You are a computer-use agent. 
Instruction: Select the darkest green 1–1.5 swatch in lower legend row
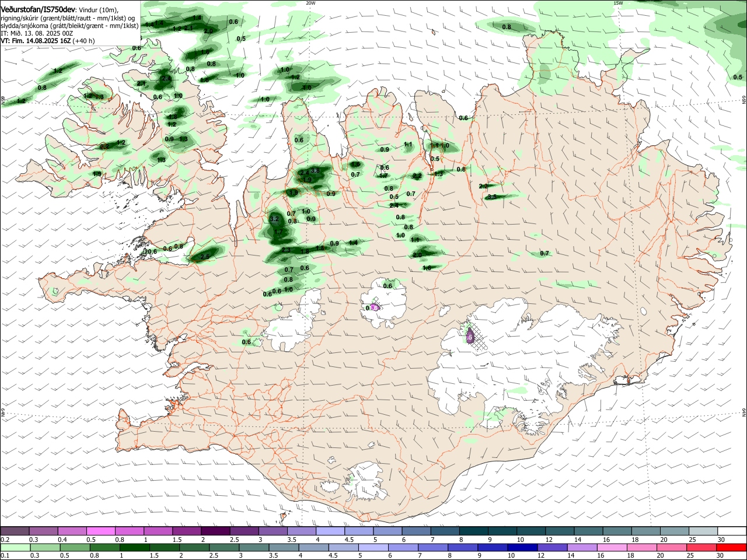click(134, 548)
